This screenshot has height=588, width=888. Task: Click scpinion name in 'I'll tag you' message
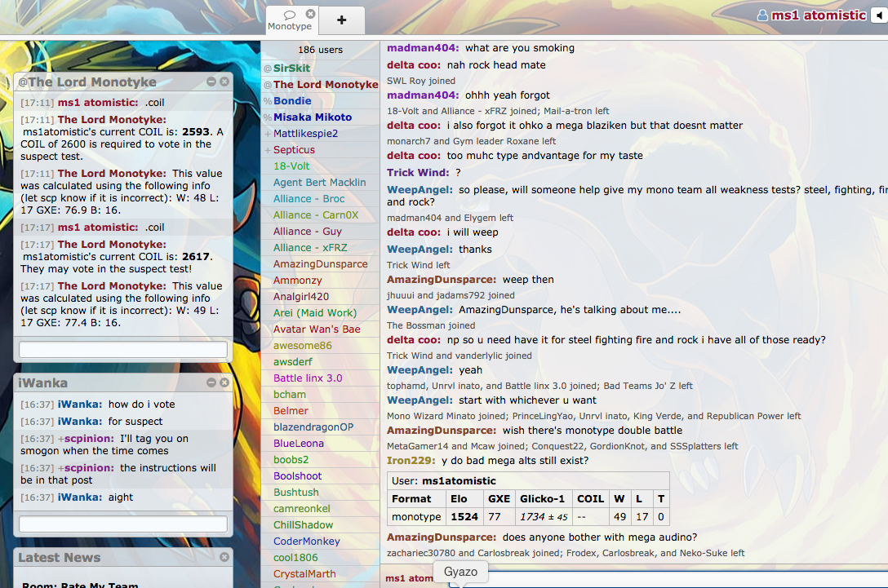tap(88, 439)
